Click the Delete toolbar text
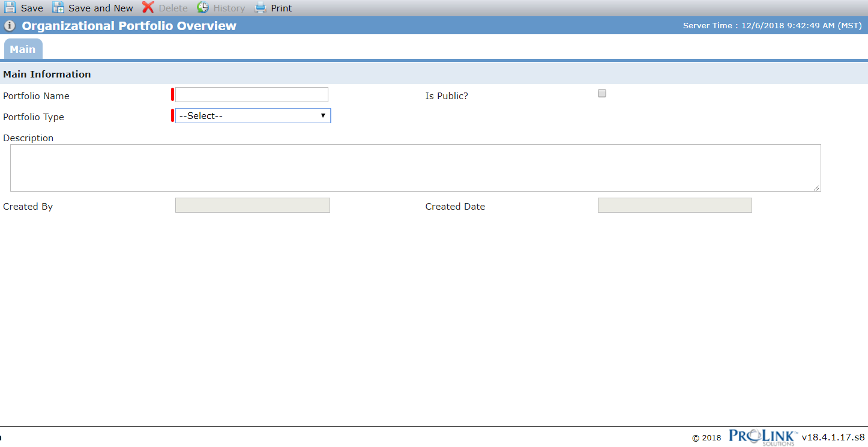Screen dimensions: 868x447 click(x=173, y=8)
